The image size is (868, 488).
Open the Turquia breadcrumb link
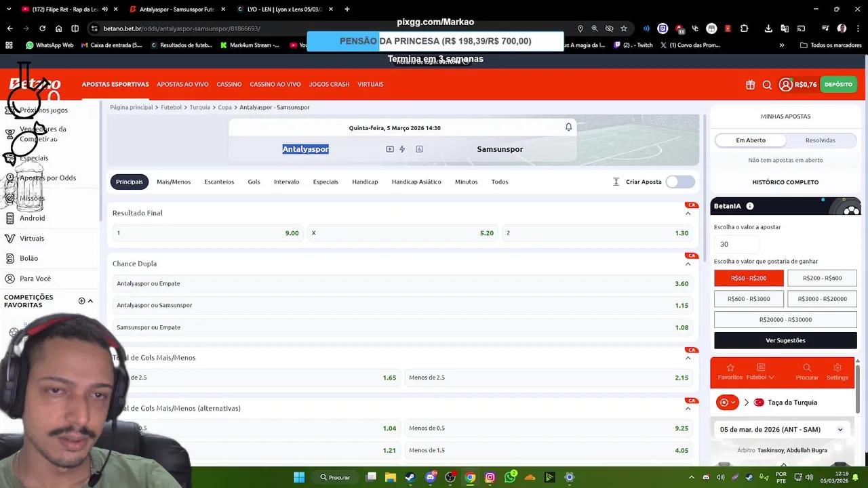point(199,107)
